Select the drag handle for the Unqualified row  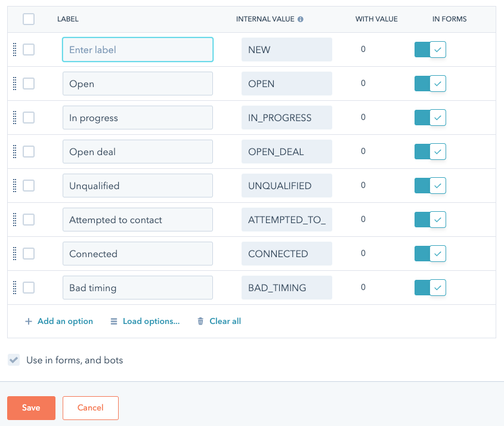click(16, 186)
